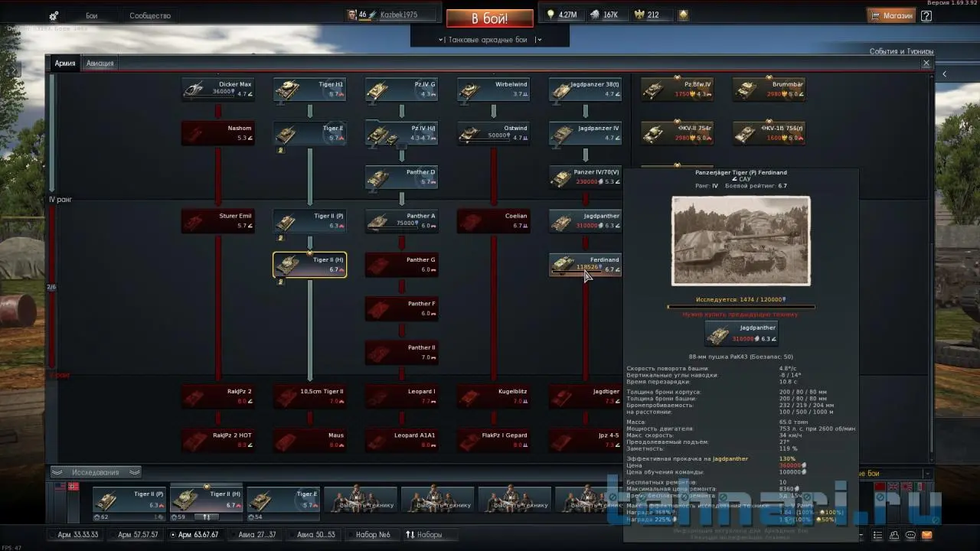
Task: Select the red cross flag beside the USA flag
Action: pos(73,486)
